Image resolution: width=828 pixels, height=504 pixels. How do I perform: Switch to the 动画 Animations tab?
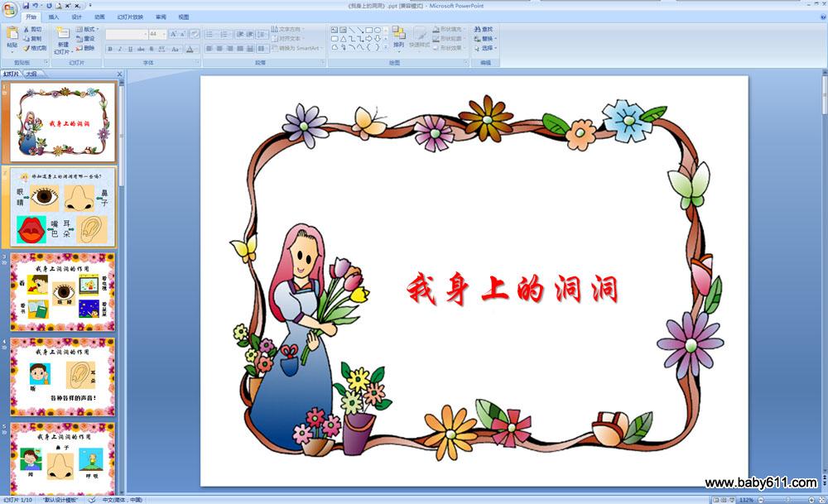point(100,17)
